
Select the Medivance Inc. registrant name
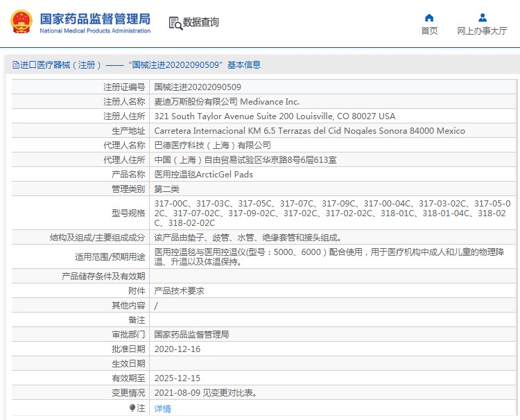227,102
